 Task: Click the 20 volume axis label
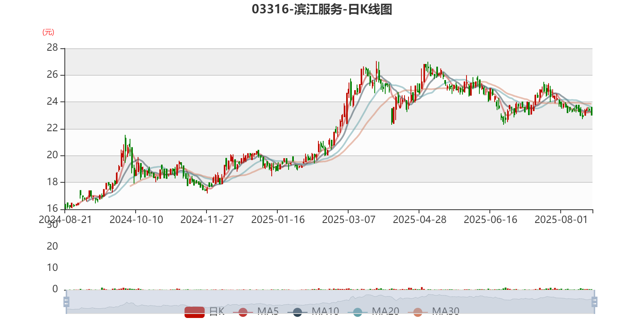(x=52, y=246)
